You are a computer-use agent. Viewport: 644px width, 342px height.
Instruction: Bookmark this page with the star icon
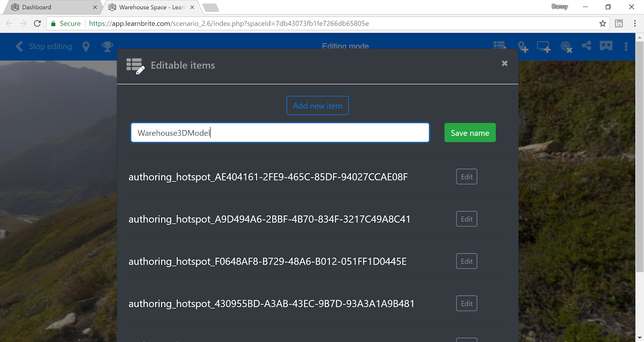point(603,23)
